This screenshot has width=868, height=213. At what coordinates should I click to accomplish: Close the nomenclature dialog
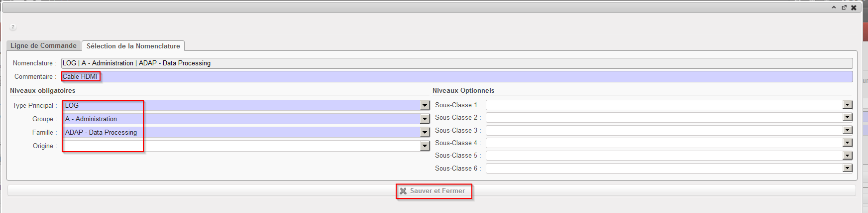coord(854,7)
